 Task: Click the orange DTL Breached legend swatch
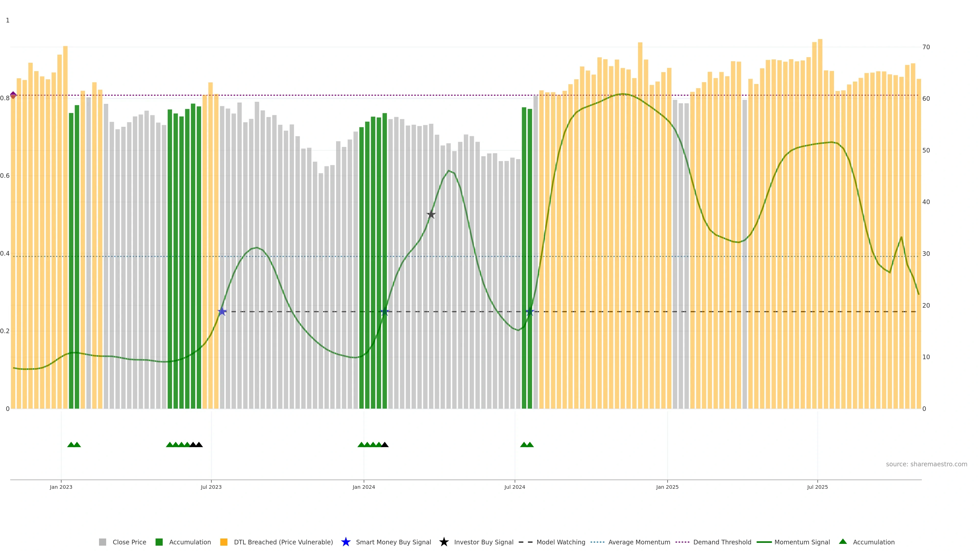224,542
